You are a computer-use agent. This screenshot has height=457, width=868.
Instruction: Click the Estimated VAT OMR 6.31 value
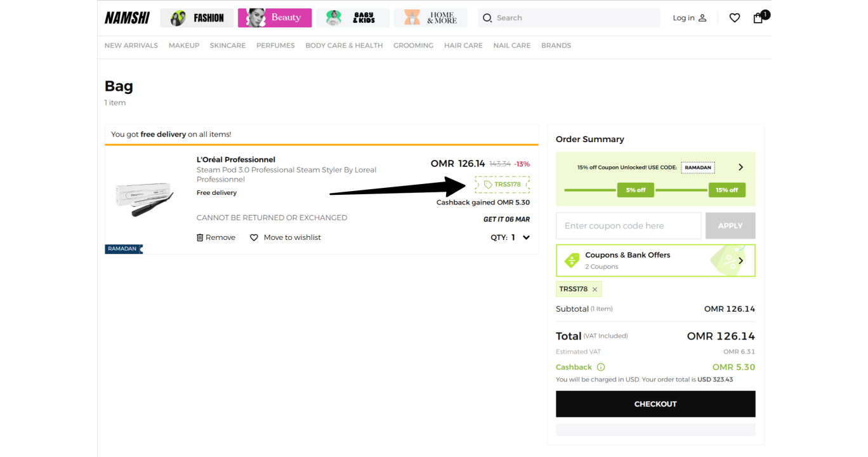pos(739,352)
